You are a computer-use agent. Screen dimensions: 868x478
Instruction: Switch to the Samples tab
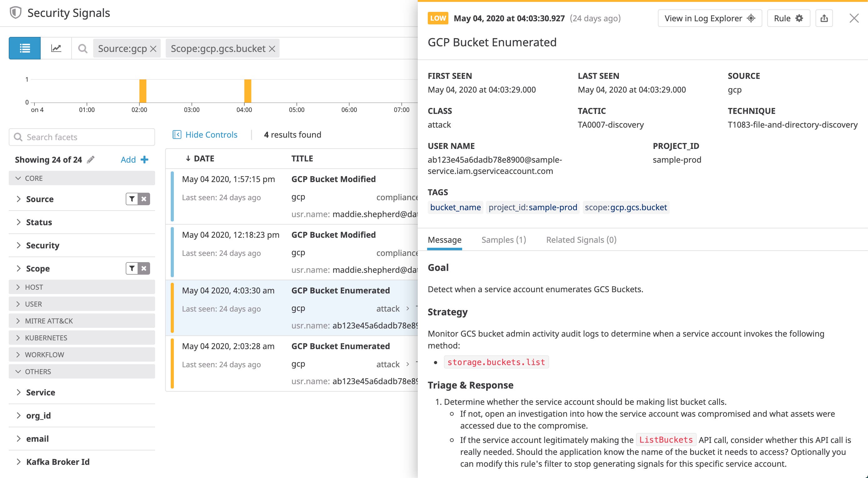coord(503,240)
